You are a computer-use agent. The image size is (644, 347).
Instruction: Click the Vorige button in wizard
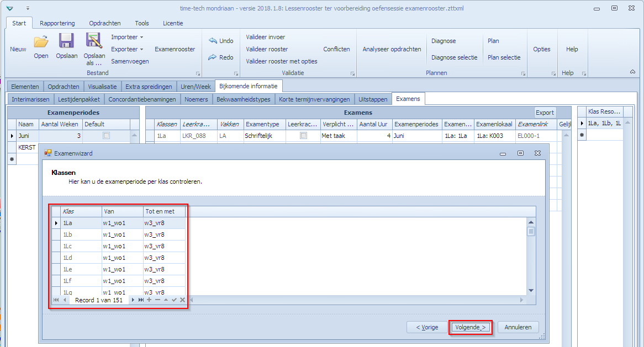427,327
